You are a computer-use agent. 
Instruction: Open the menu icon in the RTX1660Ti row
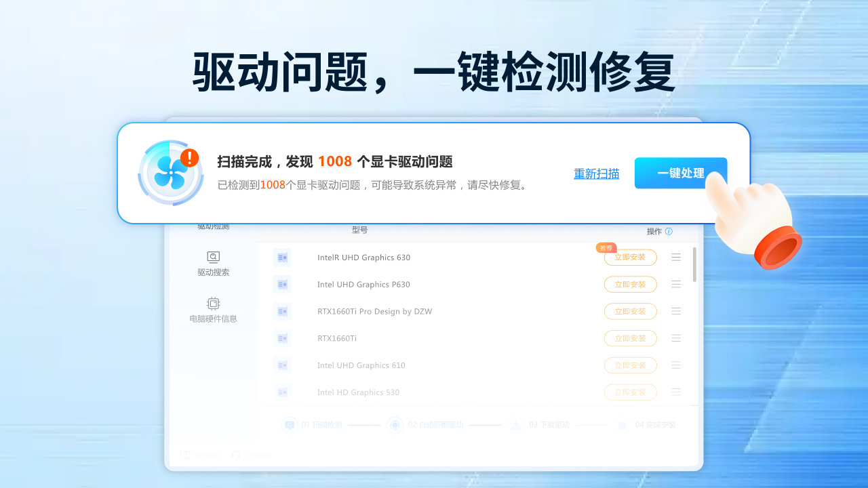pos(676,338)
